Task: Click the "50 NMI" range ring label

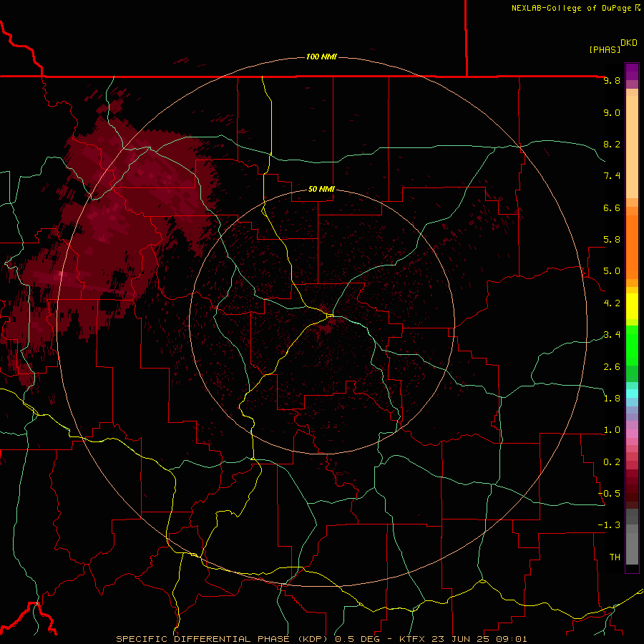Action: pyautogui.click(x=321, y=189)
